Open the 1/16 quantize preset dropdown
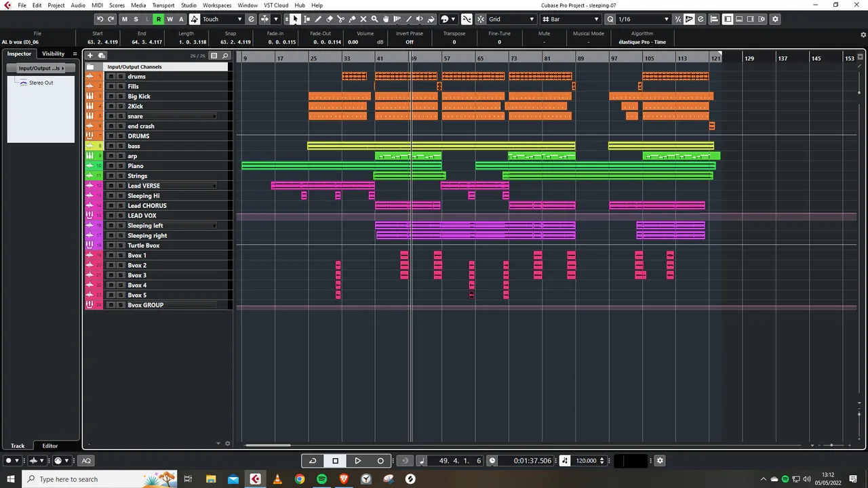868x488 pixels. click(x=644, y=19)
